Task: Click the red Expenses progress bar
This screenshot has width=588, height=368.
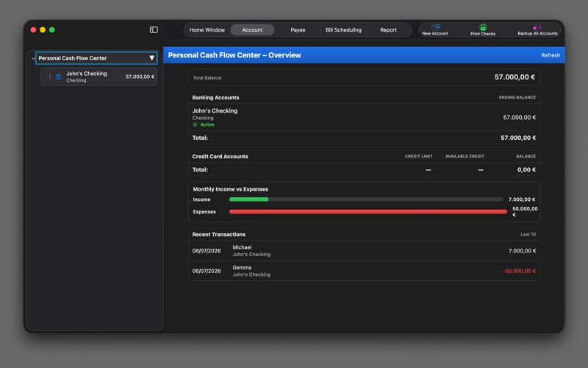Action: pos(368,212)
